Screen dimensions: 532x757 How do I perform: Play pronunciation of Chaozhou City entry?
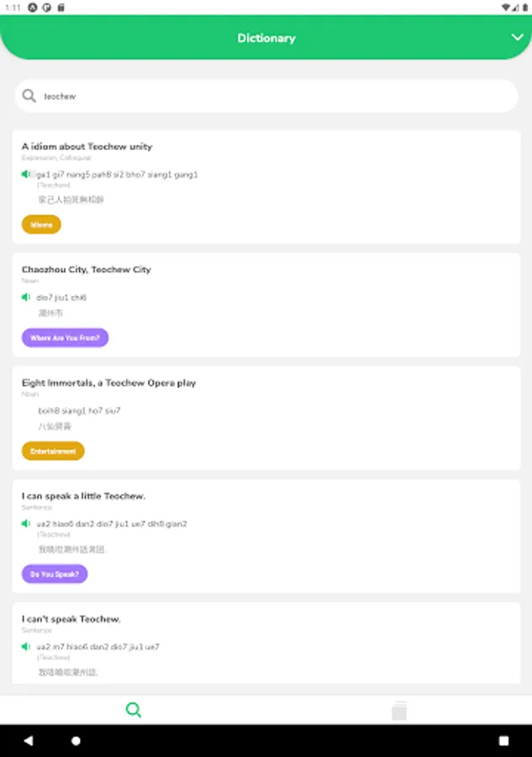[x=26, y=297]
